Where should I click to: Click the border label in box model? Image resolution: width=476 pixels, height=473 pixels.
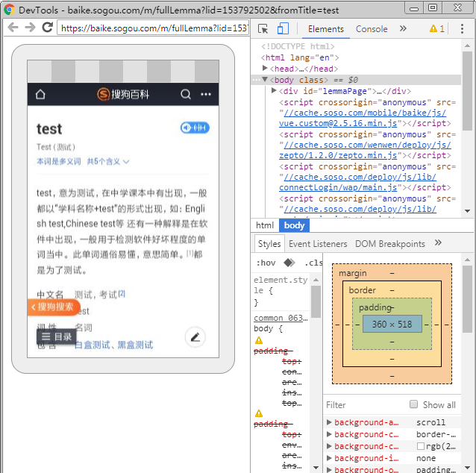[362, 290]
